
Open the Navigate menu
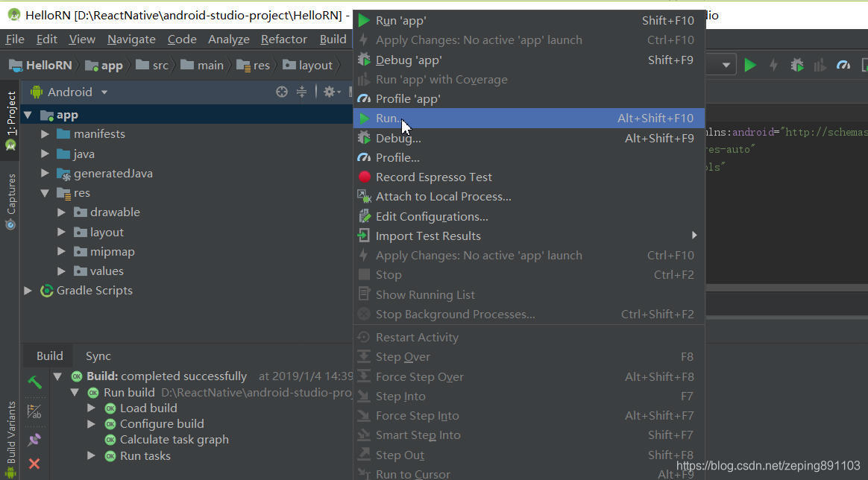click(131, 40)
